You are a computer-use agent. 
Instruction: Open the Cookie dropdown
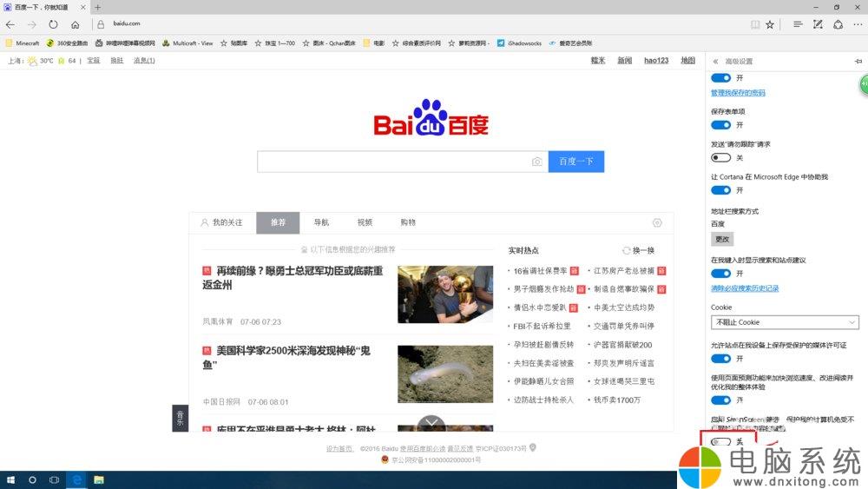785,322
